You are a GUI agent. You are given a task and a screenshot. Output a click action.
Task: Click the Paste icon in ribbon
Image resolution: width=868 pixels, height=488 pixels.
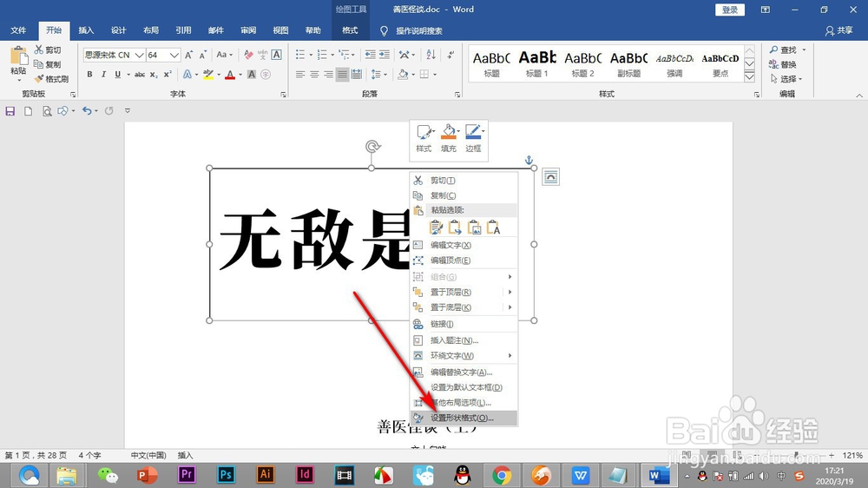click(x=18, y=56)
